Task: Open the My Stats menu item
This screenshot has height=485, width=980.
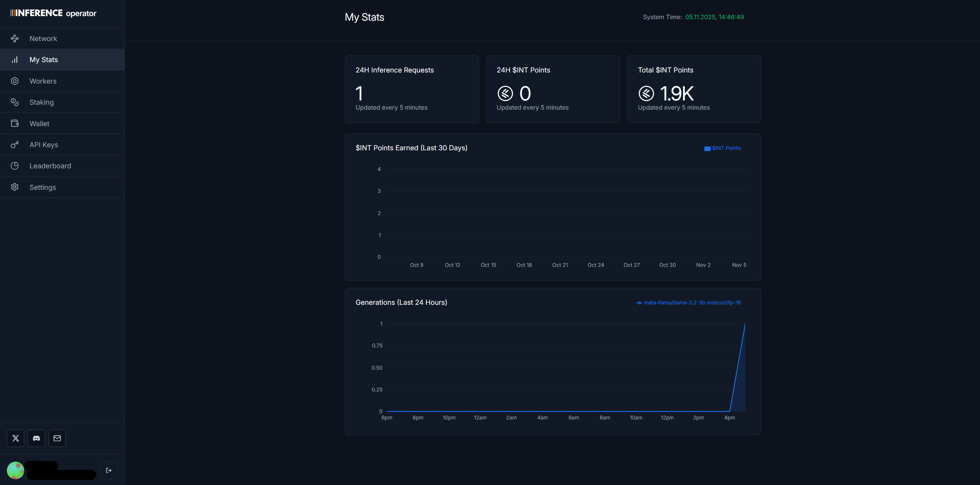Action: (x=44, y=60)
